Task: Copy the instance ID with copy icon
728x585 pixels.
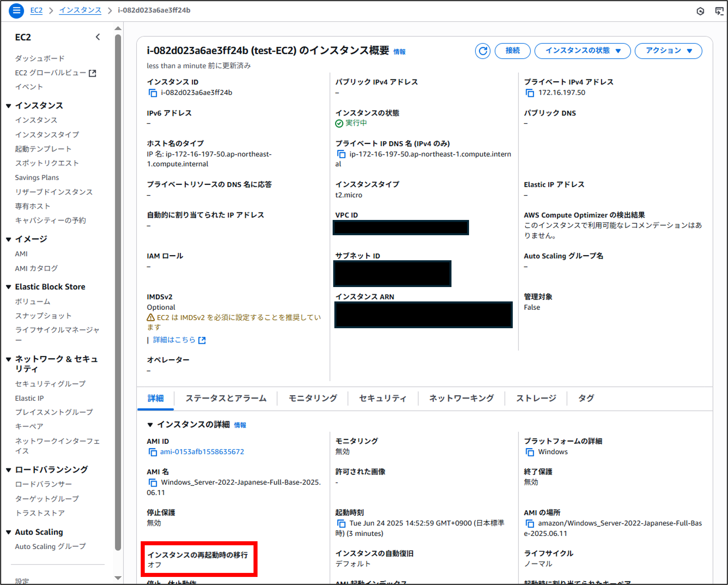Action: [153, 93]
